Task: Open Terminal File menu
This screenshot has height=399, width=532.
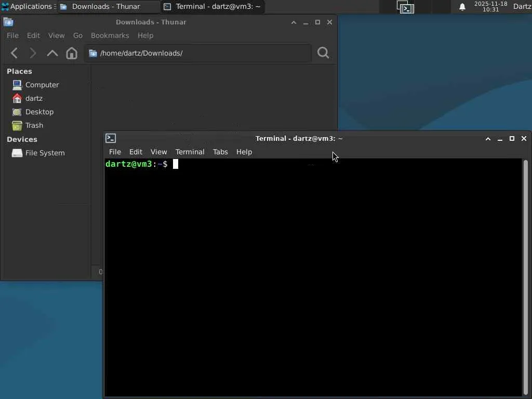Action: coord(115,152)
